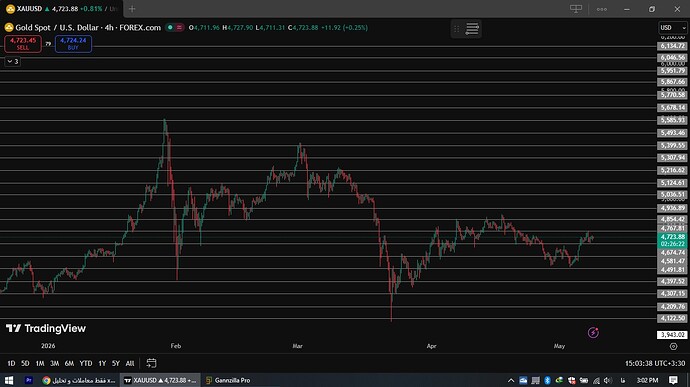690x387 pixels.
Task: Click the 5,678.14 price label
Action: click(x=672, y=107)
